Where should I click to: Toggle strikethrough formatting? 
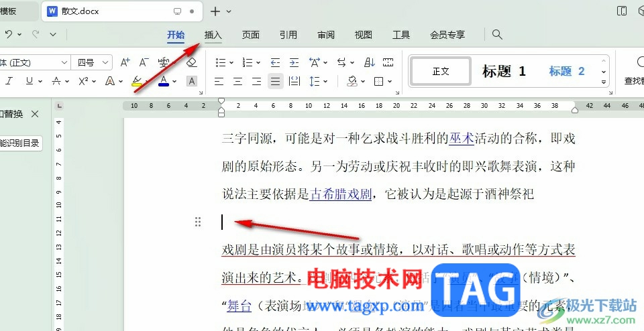(56, 81)
